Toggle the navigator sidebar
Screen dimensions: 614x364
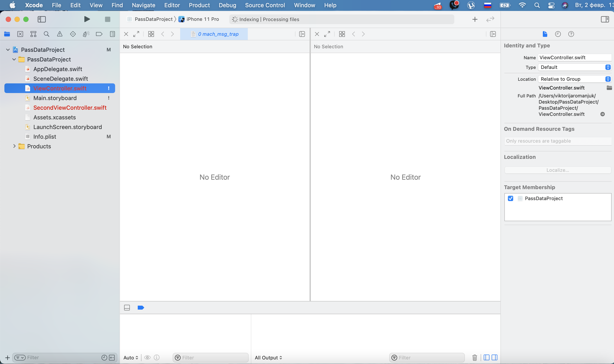click(x=42, y=19)
